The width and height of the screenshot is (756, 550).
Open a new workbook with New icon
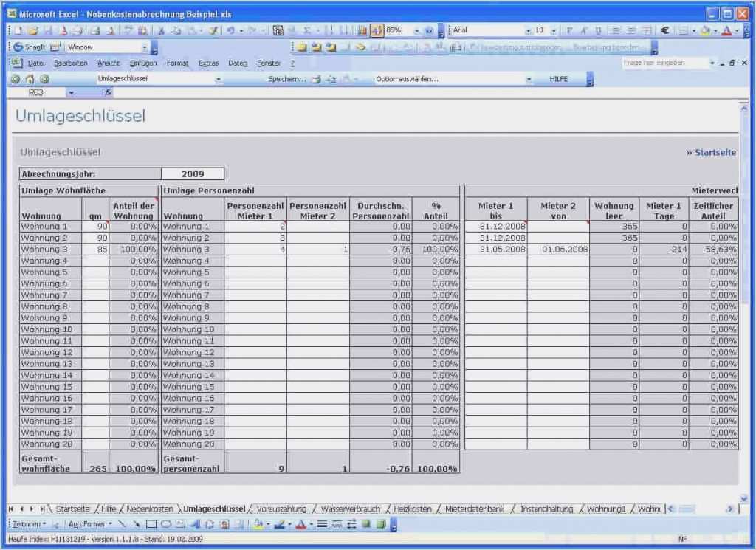click(x=18, y=30)
